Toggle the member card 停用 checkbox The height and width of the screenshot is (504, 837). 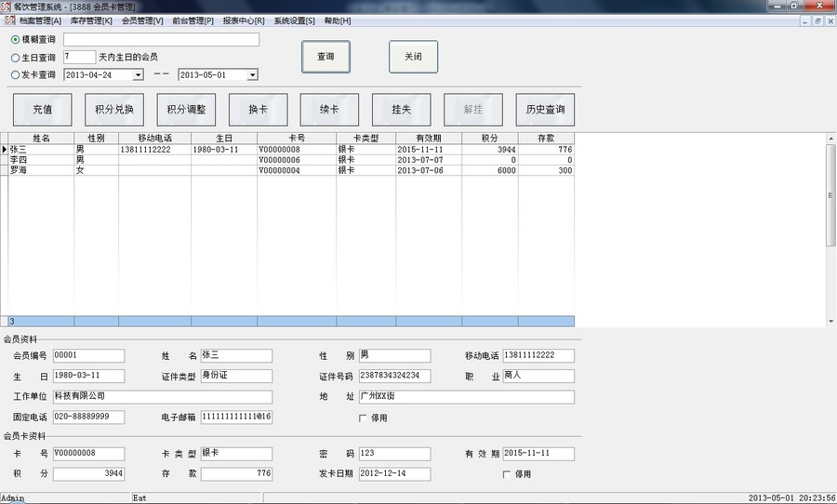pyautogui.click(x=507, y=474)
